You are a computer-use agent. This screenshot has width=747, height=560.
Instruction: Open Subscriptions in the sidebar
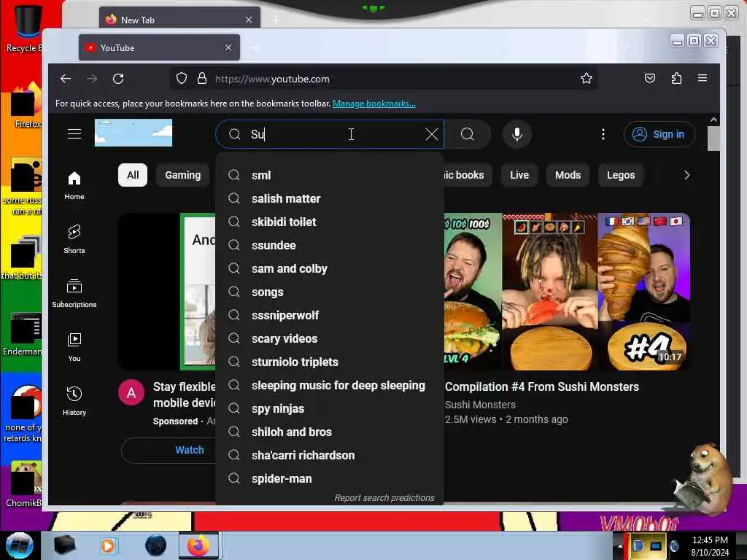(74, 293)
